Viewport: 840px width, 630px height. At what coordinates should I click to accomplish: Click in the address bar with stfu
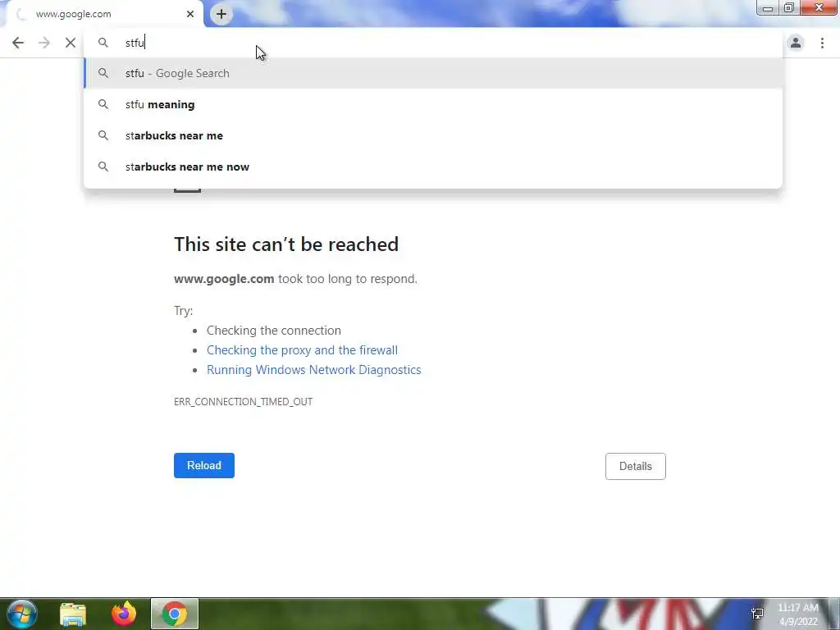coord(433,43)
